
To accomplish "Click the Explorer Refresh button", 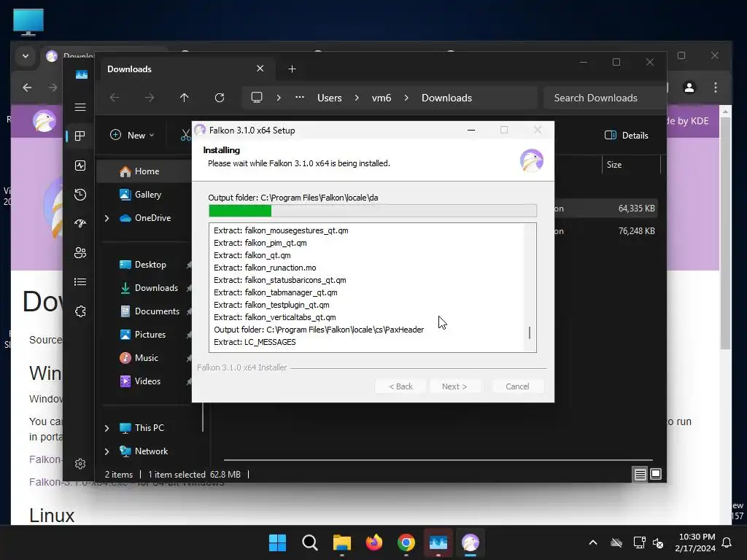I will pos(219,98).
